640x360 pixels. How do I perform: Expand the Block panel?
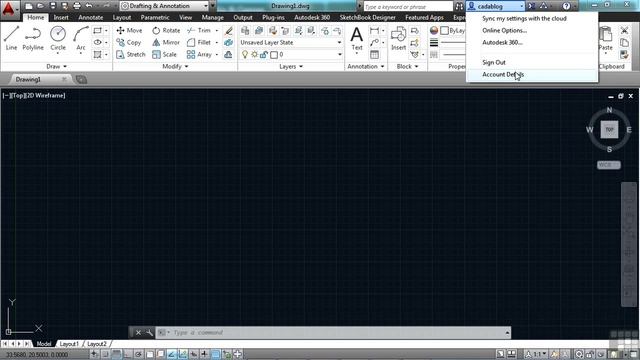click(x=407, y=67)
